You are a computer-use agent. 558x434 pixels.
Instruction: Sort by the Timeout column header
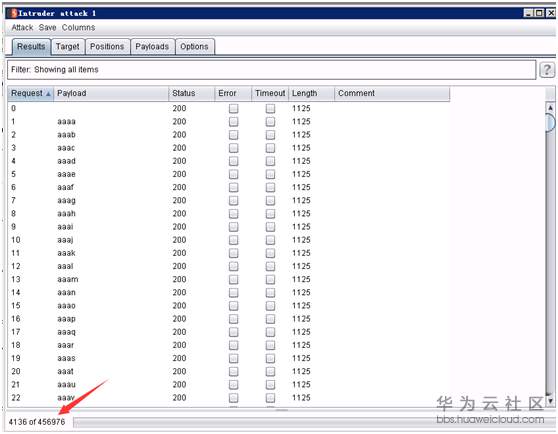[x=270, y=94]
